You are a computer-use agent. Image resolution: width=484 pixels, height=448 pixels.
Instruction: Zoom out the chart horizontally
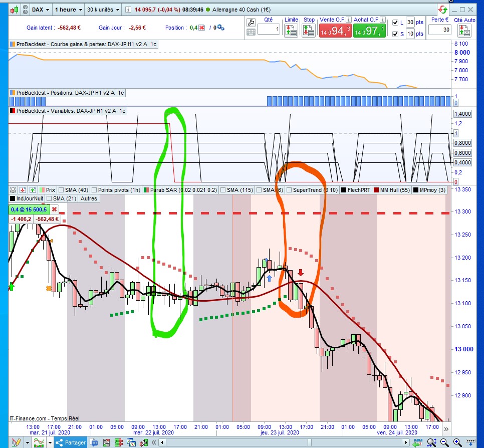point(444,442)
